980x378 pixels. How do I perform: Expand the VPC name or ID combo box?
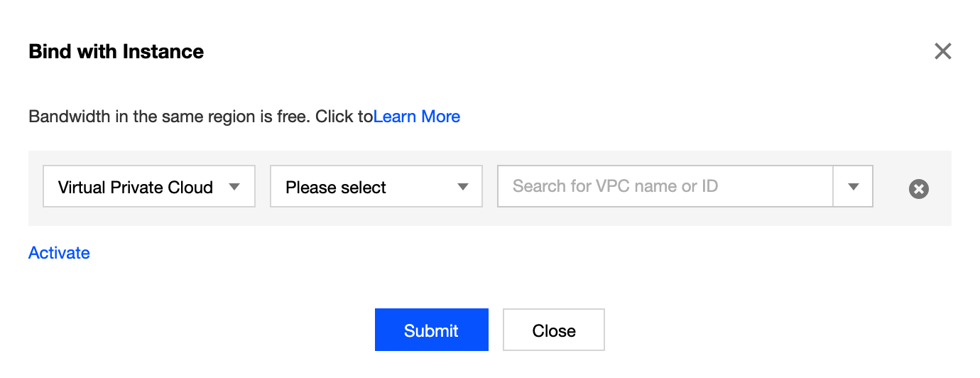[x=852, y=187]
